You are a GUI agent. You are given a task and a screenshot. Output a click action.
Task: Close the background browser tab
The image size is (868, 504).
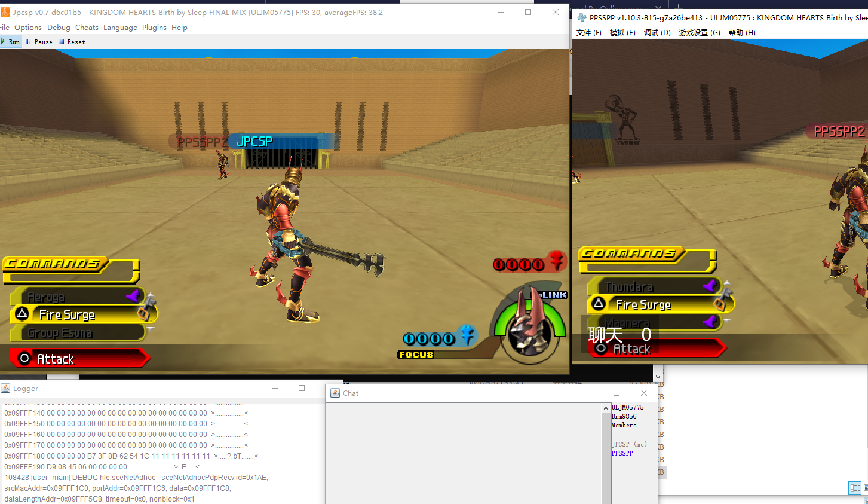pyautogui.click(x=658, y=8)
